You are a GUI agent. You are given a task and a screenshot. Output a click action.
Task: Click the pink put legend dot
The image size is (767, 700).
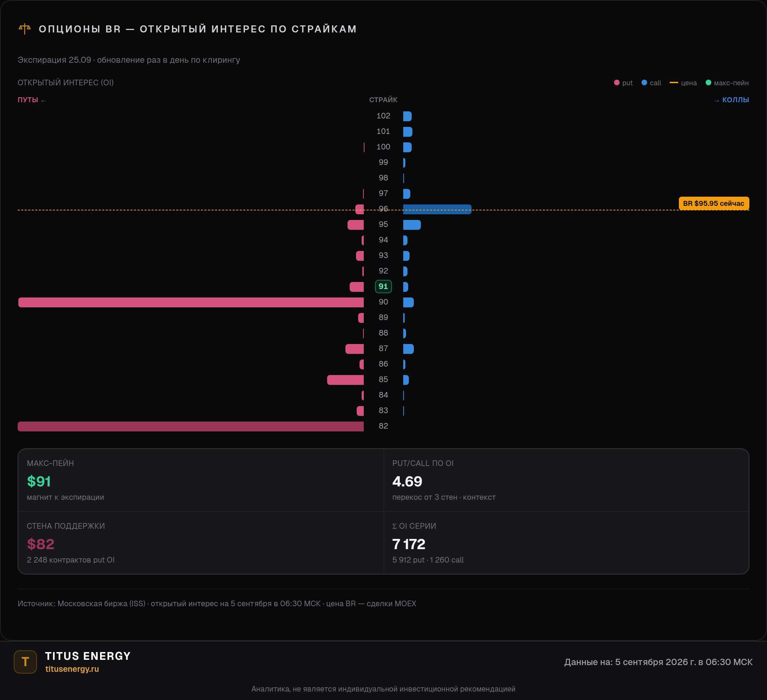(617, 82)
